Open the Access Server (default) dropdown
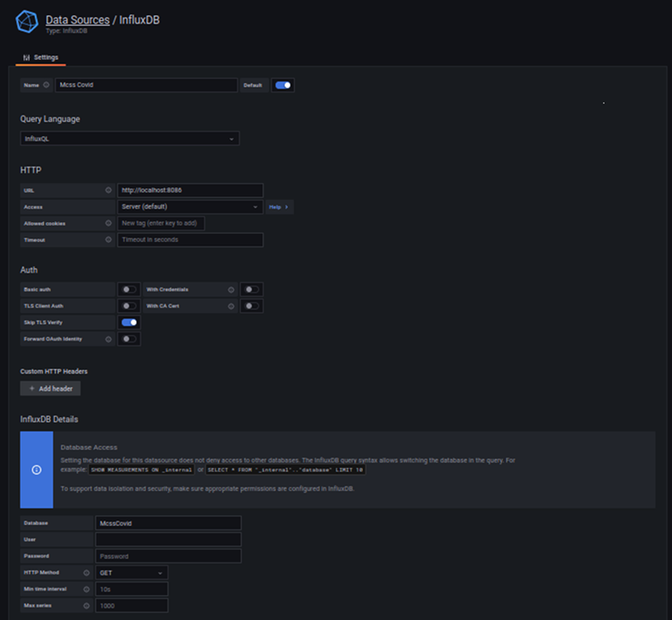672x620 pixels. pyautogui.click(x=190, y=207)
